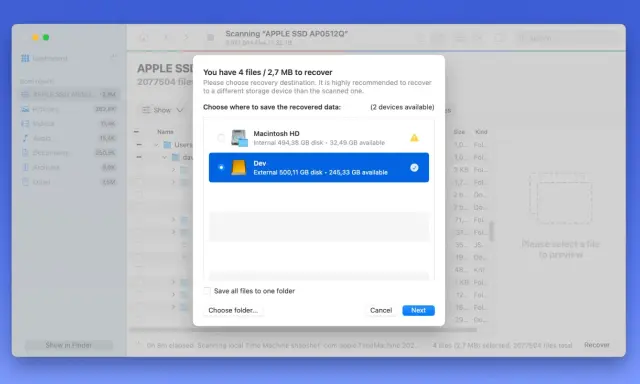
Task: Click Recover button in background window
Action: click(x=596, y=345)
